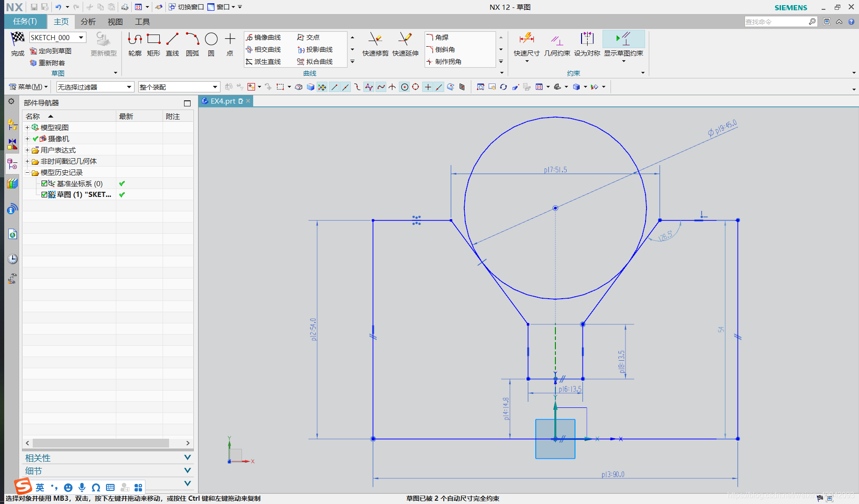Expand the 摄像机 tree node
Screen dimensions: 859x504
(27, 139)
